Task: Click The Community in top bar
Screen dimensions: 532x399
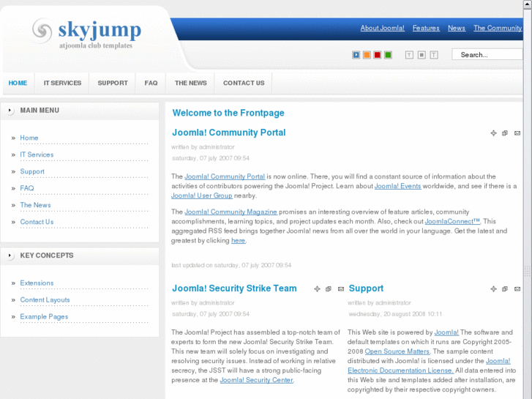Action: coord(498,28)
